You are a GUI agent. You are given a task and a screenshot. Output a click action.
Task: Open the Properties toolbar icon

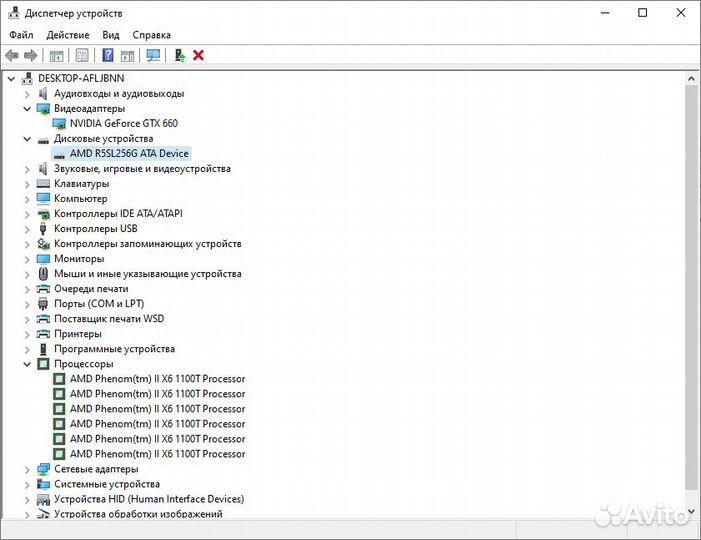click(82, 55)
